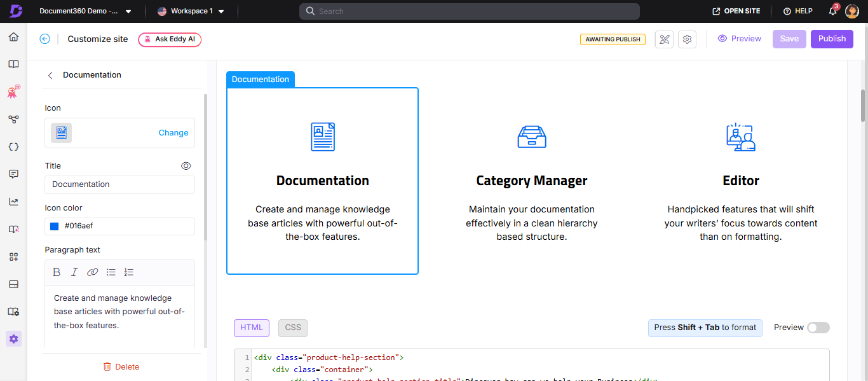Click the global Search box
The height and width of the screenshot is (381, 868).
pyautogui.click(x=470, y=11)
